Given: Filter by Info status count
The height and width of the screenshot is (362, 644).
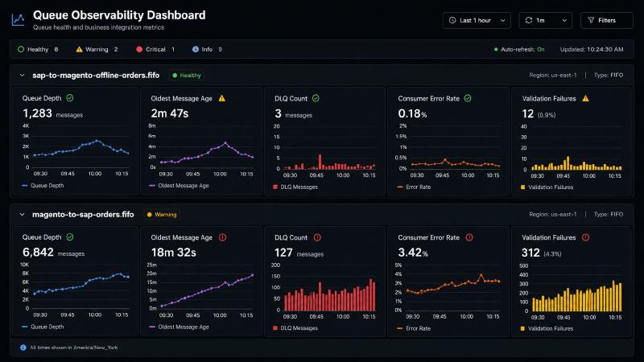Looking at the screenshot, I should click(207, 49).
